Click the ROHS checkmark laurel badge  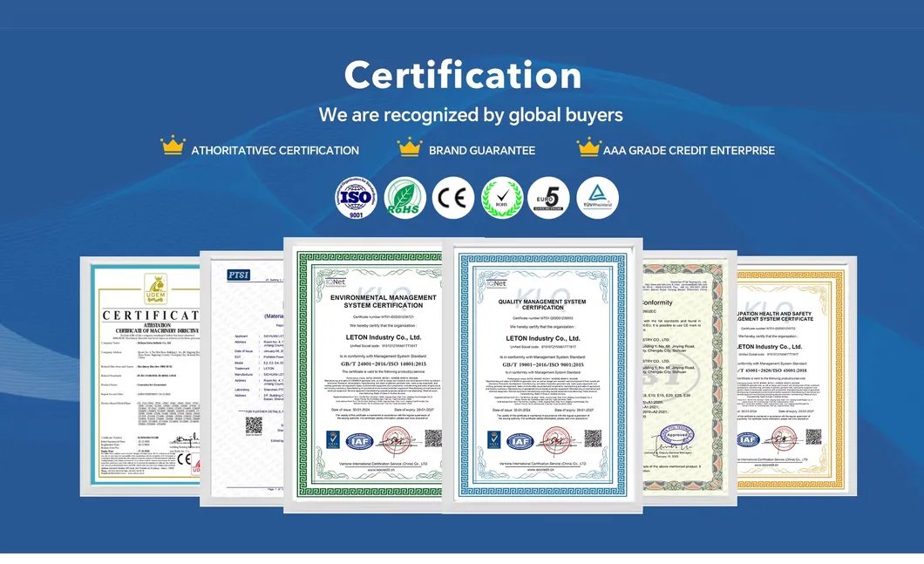pyautogui.click(x=502, y=198)
